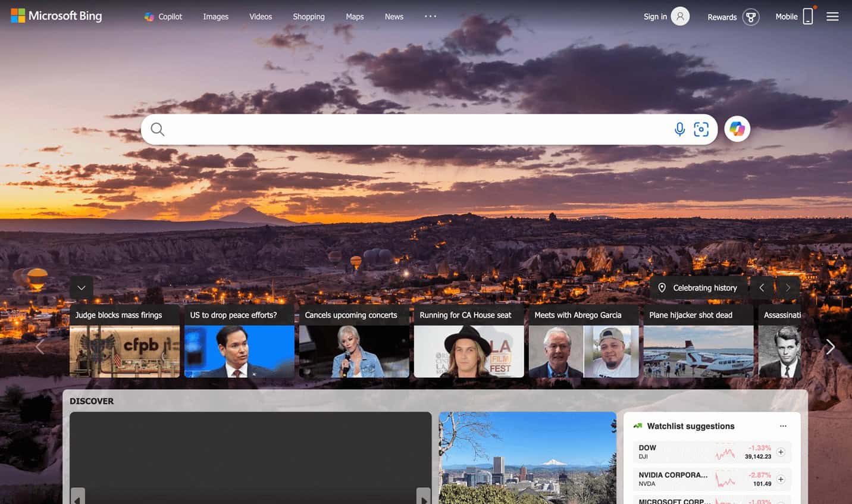This screenshot has width=852, height=504.
Task: Open the Meets with Abrego Garcia story
Action: point(584,341)
